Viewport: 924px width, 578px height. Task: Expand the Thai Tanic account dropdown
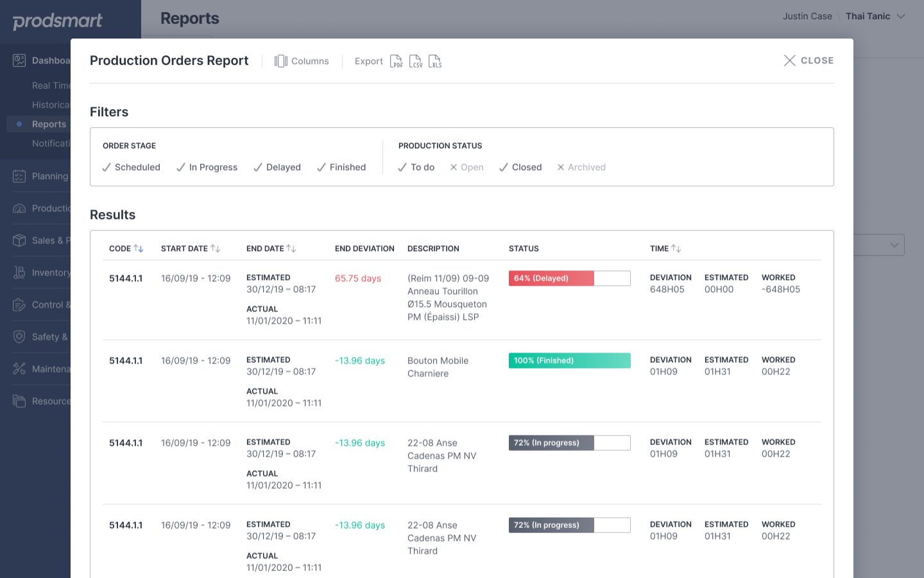pyautogui.click(x=875, y=16)
